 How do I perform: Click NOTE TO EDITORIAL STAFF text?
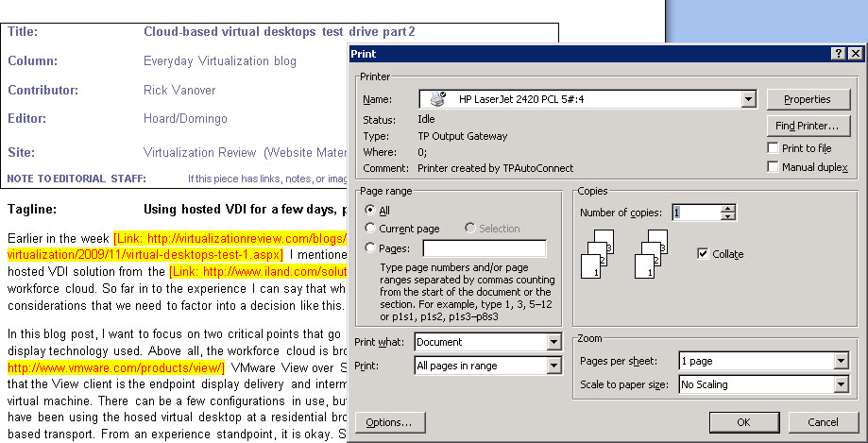77,179
